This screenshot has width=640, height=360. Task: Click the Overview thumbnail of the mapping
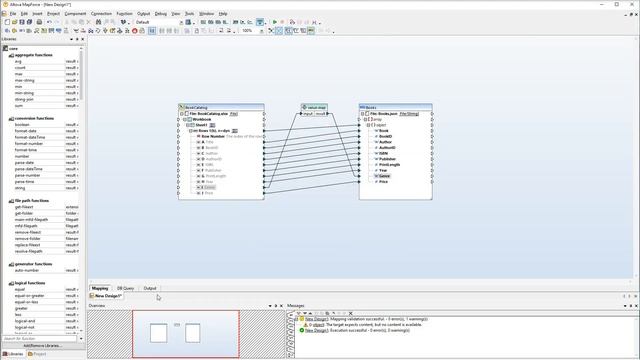tap(186, 334)
